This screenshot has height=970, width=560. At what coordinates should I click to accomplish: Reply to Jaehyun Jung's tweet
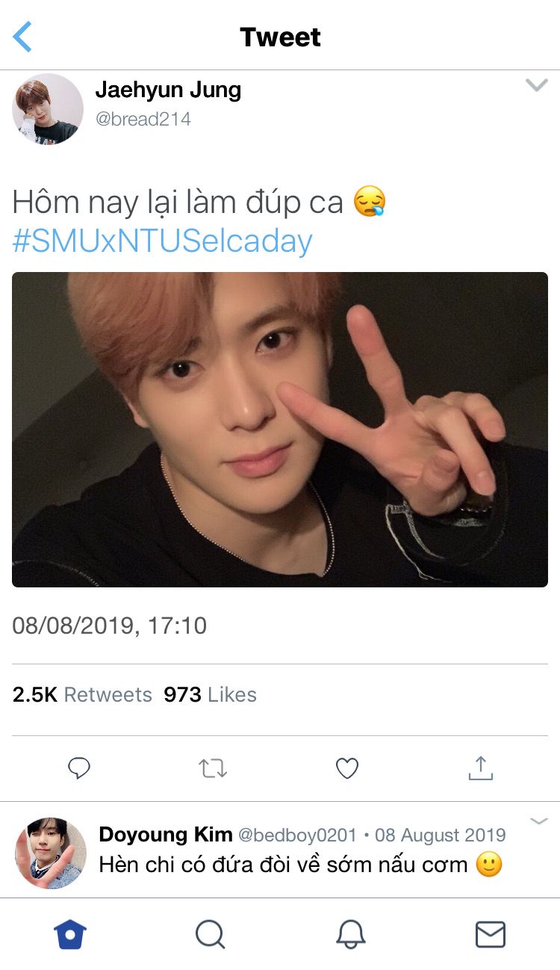(79, 768)
